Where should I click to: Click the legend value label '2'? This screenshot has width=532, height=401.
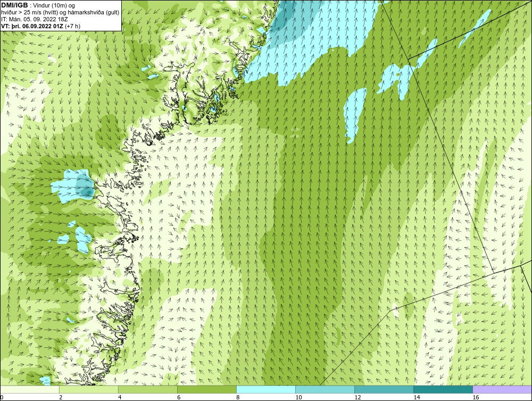point(61,397)
